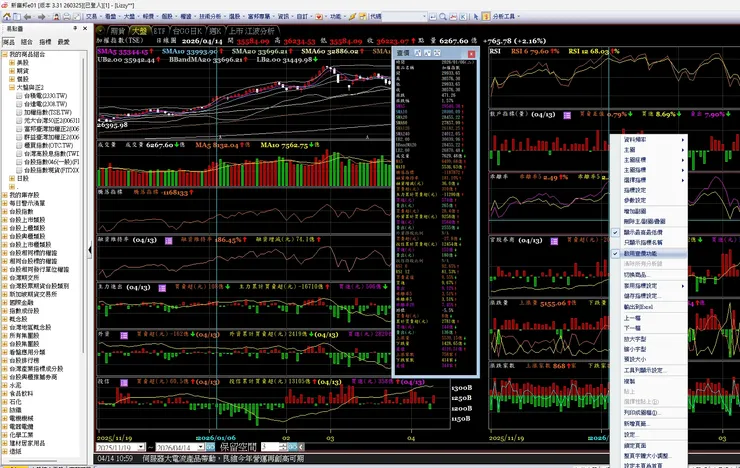Image resolution: width=740 pixels, height=468 pixels.
Task: Navigate forward with the right arrow icon
Action: (42, 17)
